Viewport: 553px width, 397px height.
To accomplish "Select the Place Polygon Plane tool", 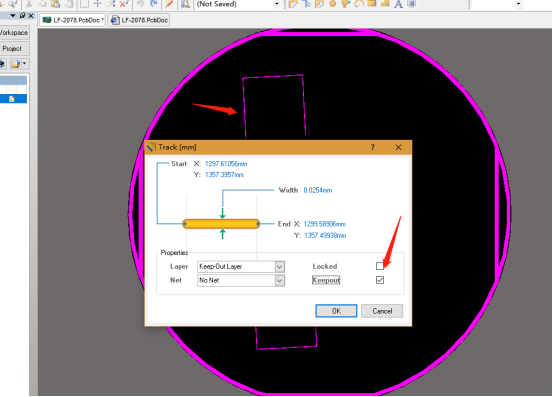I will 385,4.
